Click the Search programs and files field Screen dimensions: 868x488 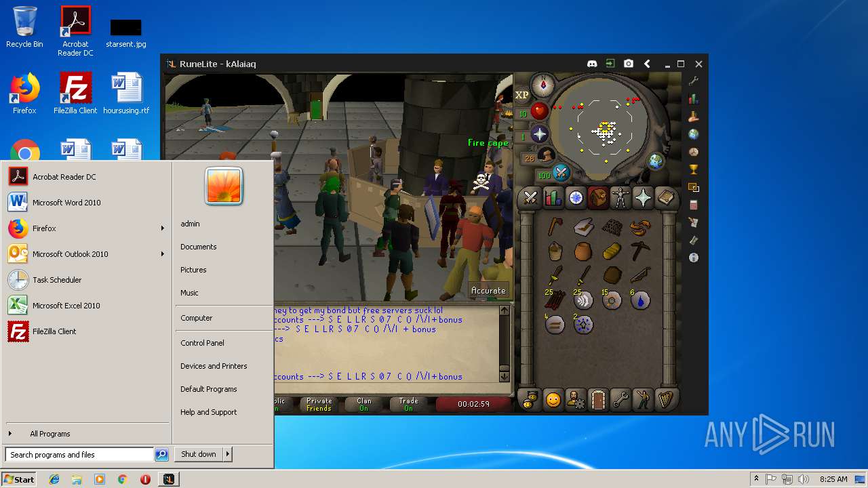(79, 455)
